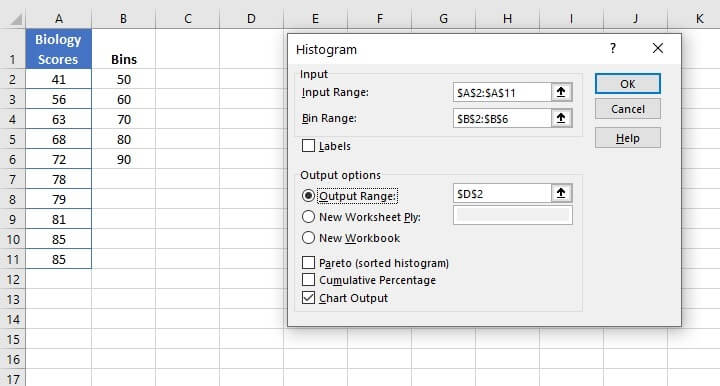720x386 pixels.
Task: Select column C header
Action: (x=187, y=19)
